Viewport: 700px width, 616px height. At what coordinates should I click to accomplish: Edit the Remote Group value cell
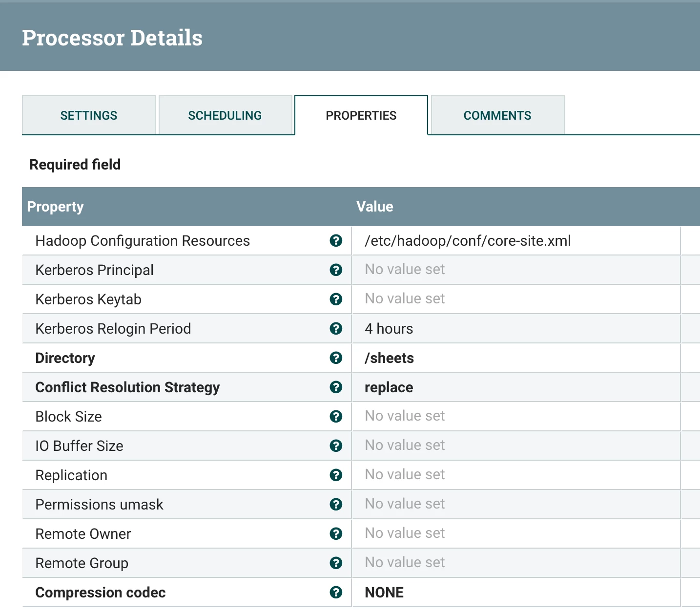pyautogui.click(x=516, y=563)
